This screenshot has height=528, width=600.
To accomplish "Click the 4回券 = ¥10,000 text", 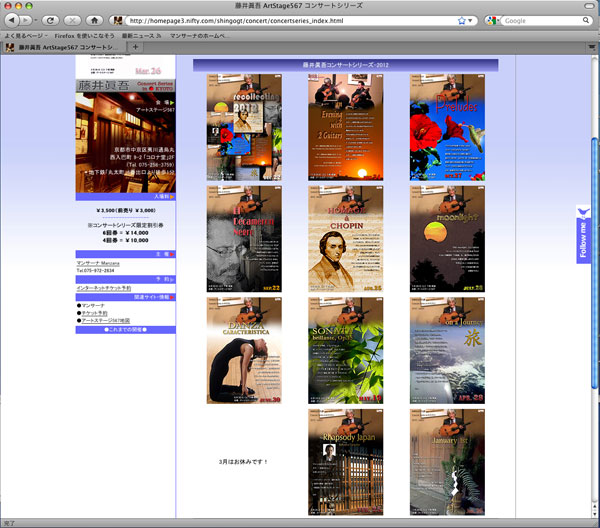I will point(126,240).
